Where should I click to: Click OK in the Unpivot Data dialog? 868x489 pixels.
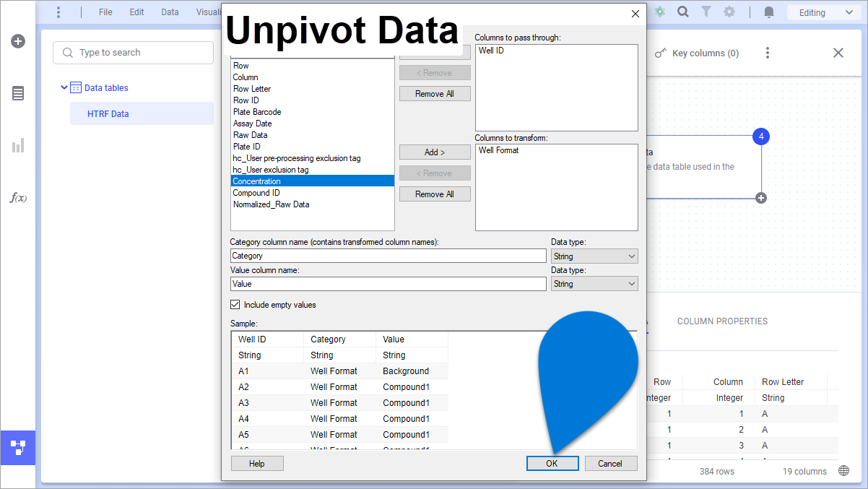point(552,464)
